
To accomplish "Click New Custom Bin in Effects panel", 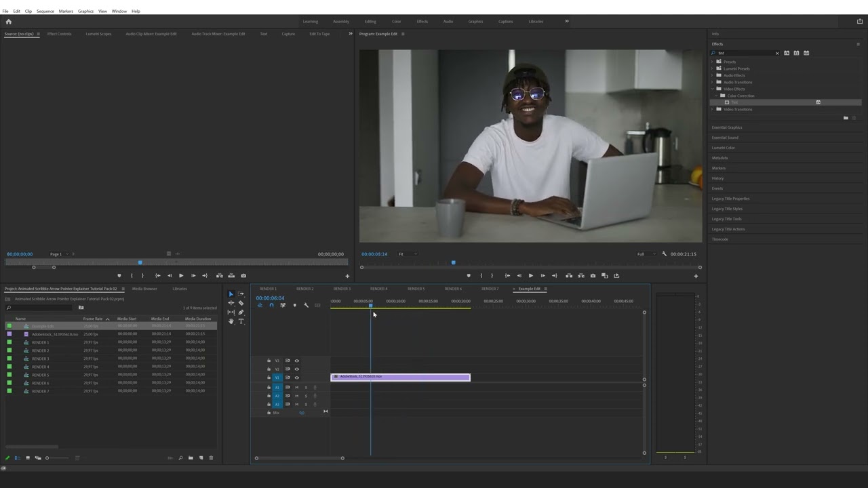I will [x=846, y=118].
